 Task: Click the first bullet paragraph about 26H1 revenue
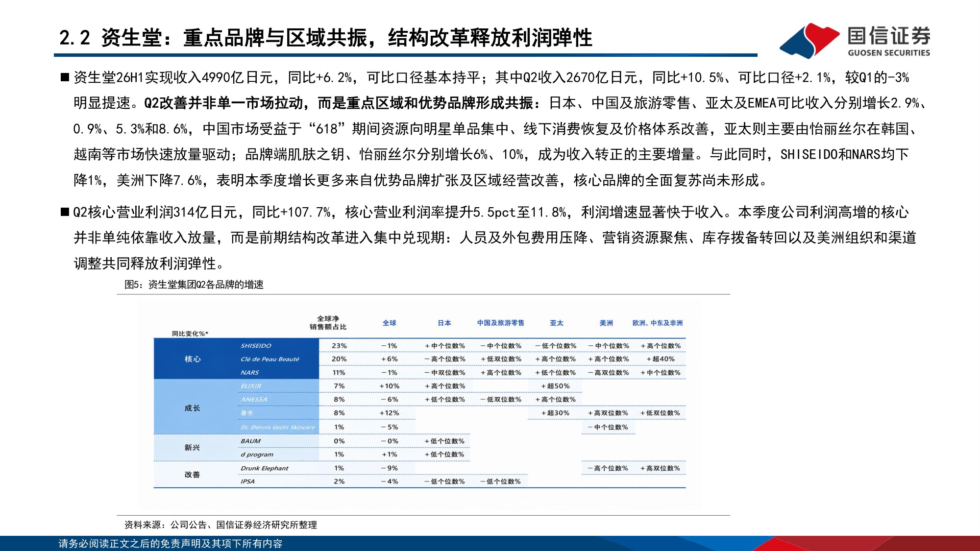(499, 129)
